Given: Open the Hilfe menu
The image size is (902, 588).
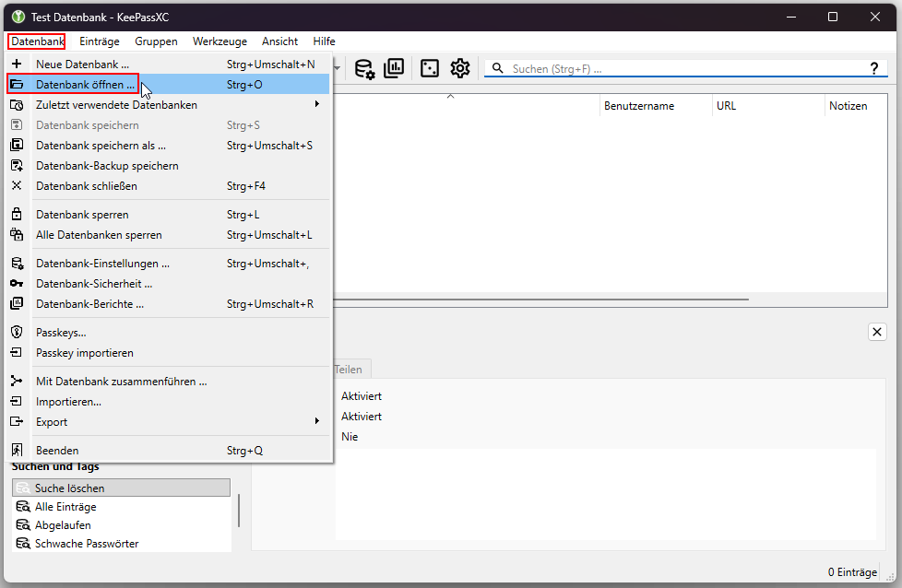Looking at the screenshot, I should [324, 41].
